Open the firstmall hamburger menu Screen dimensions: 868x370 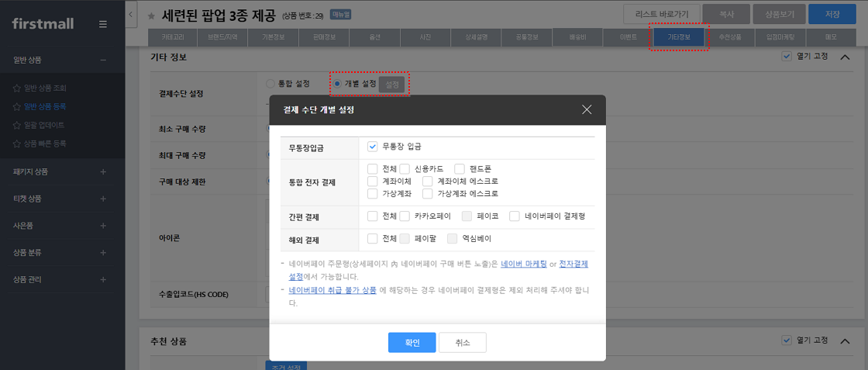pos(103,24)
